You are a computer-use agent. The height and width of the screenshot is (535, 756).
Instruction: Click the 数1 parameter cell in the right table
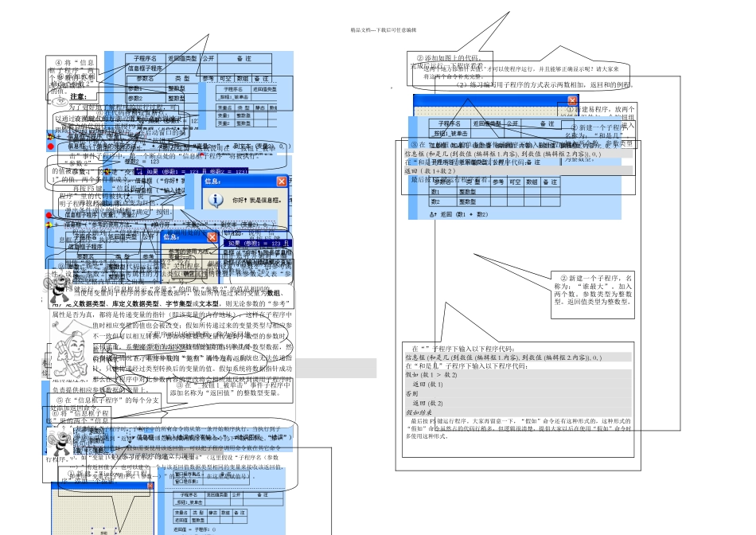point(443,192)
